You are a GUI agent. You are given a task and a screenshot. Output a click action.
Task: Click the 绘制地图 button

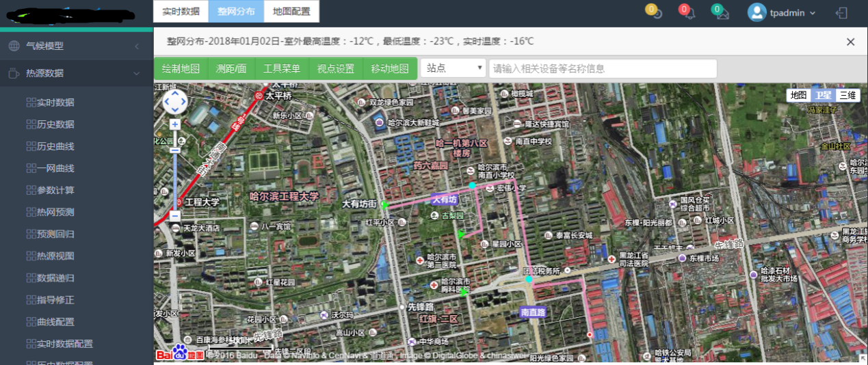(x=181, y=68)
